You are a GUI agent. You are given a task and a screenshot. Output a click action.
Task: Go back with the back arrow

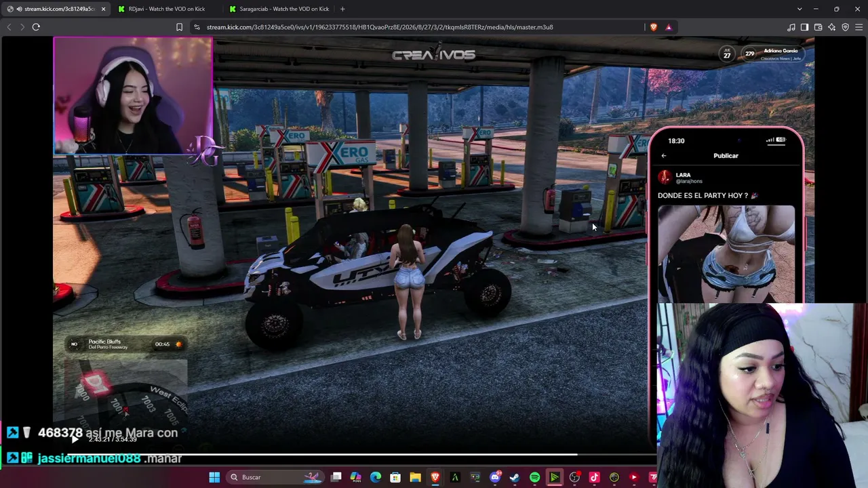(9, 27)
